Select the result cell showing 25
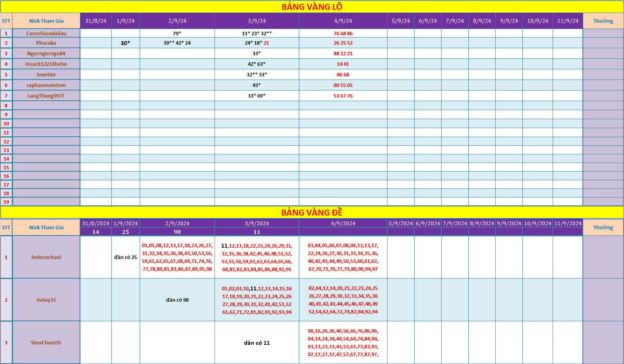The height and width of the screenshot is (364, 624). pos(126,232)
